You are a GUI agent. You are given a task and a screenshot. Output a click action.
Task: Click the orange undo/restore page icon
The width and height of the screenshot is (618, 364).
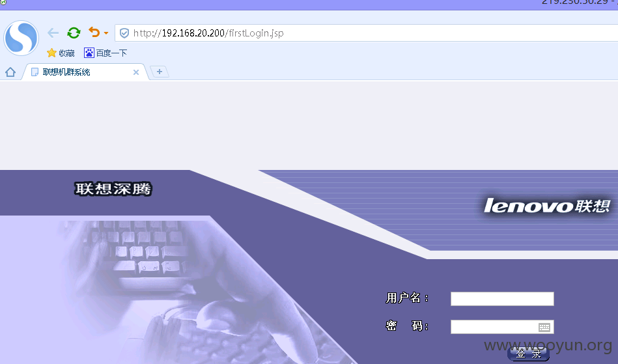tap(94, 33)
